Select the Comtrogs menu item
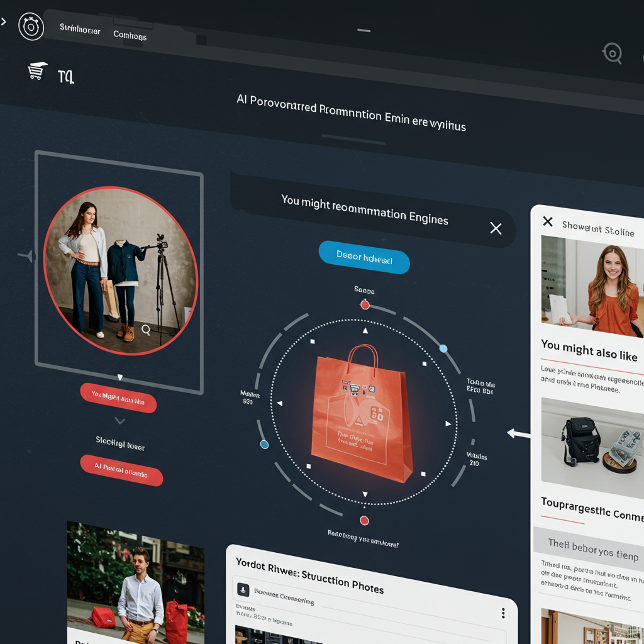This screenshot has width=644, height=644. pos(130,35)
